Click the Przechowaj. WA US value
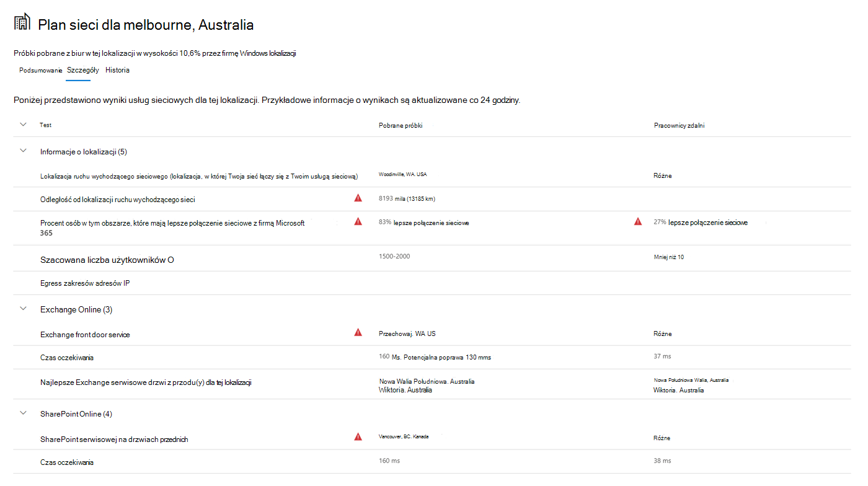Viewport: 868px width, 486px height. tap(407, 334)
